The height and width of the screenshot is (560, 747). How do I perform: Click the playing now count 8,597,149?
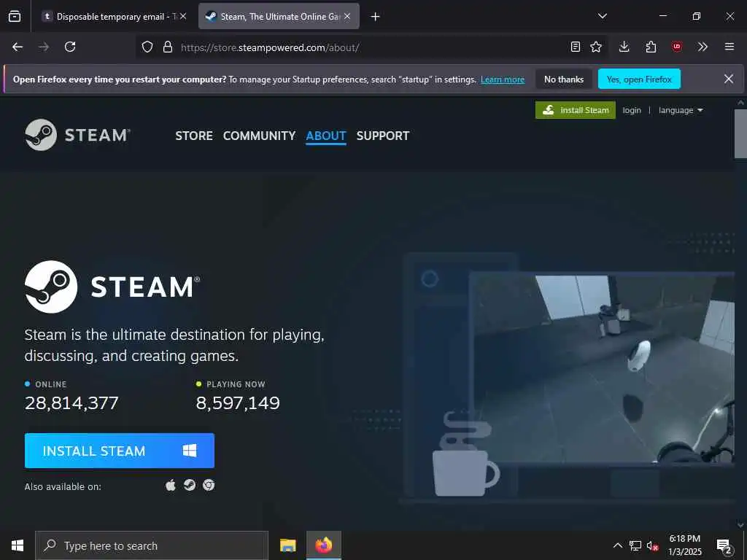(x=238, y=403)
